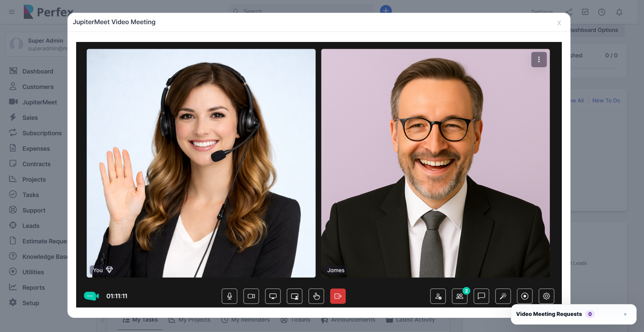Open Contracts in the sidebar
Viewport: 644px width, 332px height.
point(37,164)
